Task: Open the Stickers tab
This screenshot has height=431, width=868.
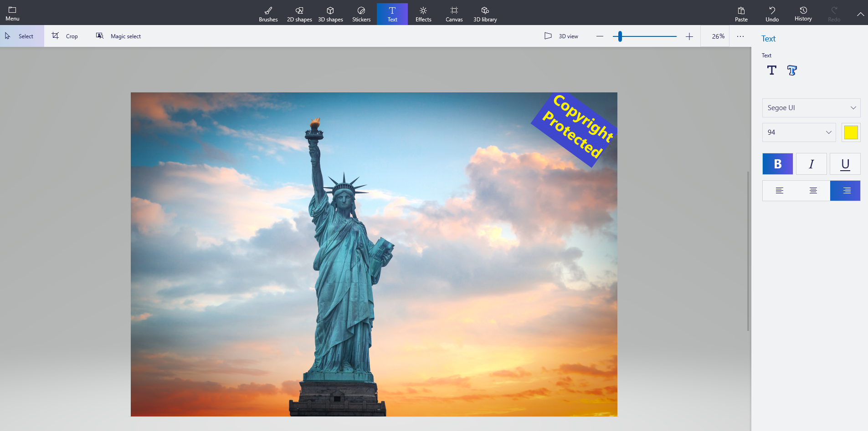Action: [x=361, y=14]
